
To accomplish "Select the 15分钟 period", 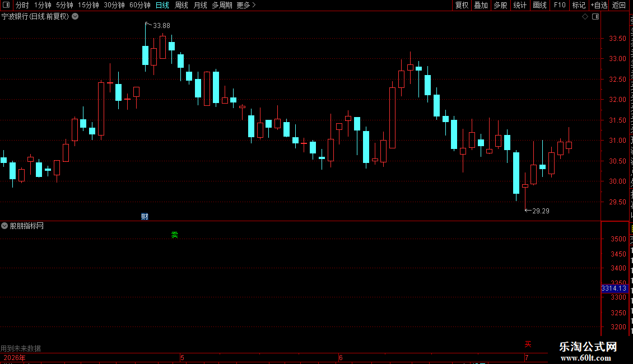I will (89, 5).
